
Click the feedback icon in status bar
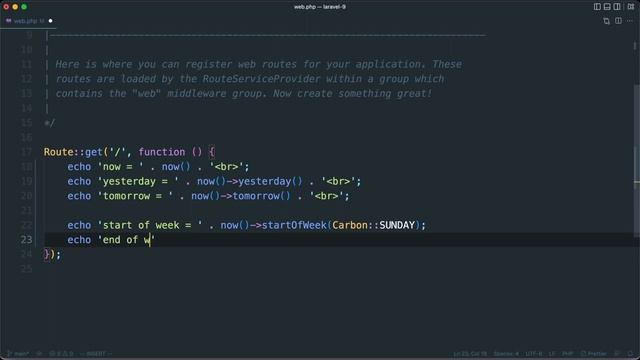(x=618, y=353)
